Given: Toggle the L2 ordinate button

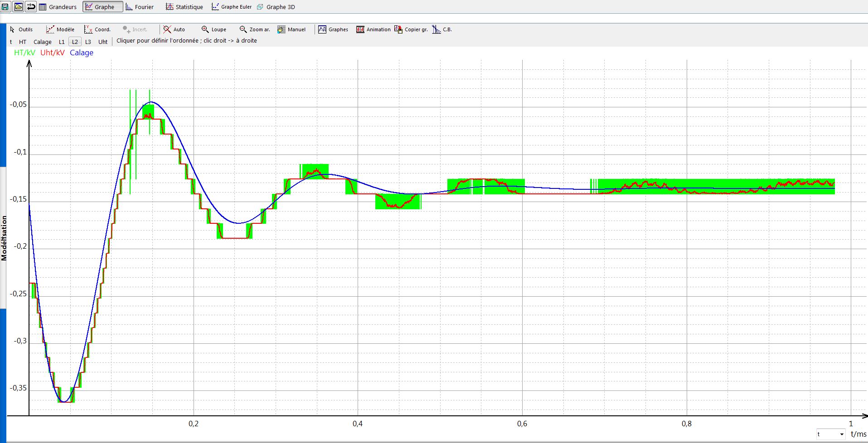Looking at the screenshot, I should pyautogui.click(x=75, y=42).
